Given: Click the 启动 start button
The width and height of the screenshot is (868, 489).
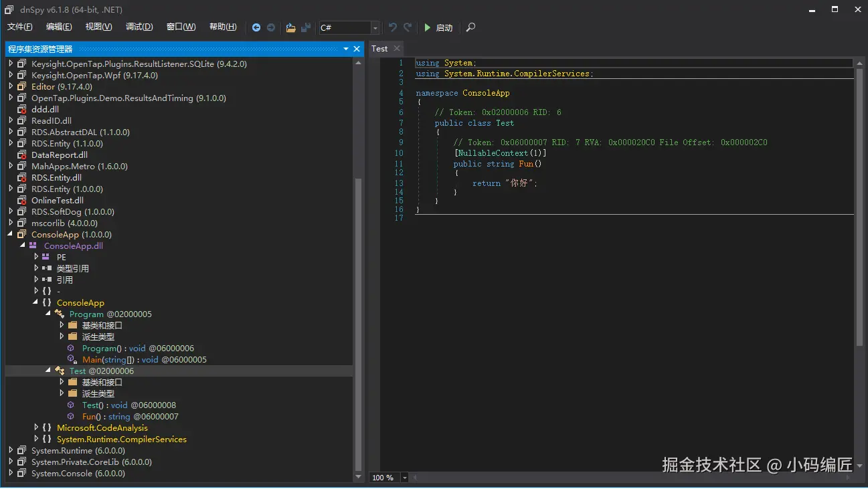Looking at the screenshot, I should 438,27.
